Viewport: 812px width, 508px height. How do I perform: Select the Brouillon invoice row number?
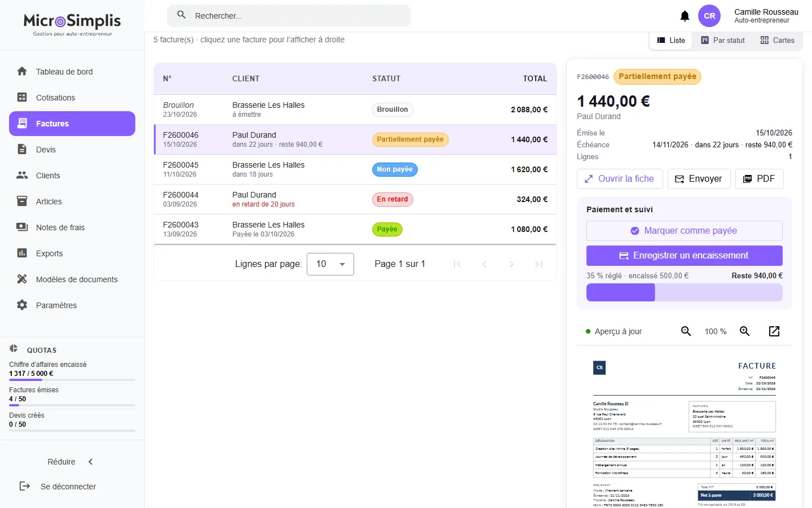(178, 105)
